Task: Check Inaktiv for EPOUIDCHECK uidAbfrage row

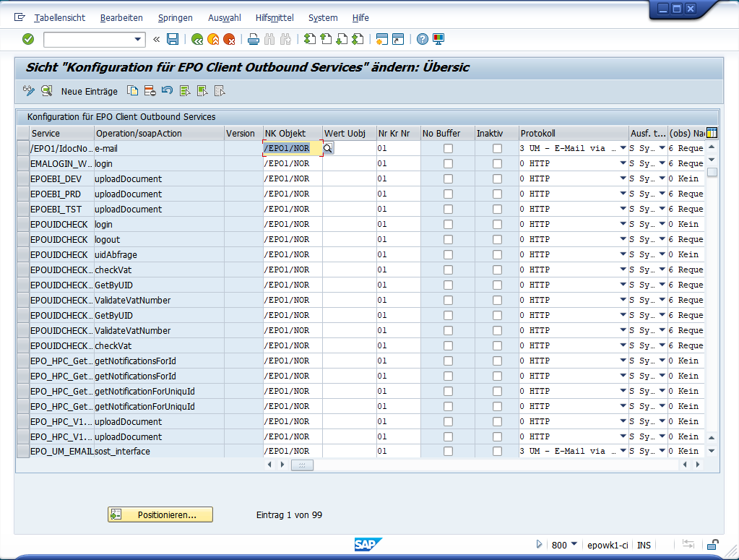Action: (x=497, y=254)
